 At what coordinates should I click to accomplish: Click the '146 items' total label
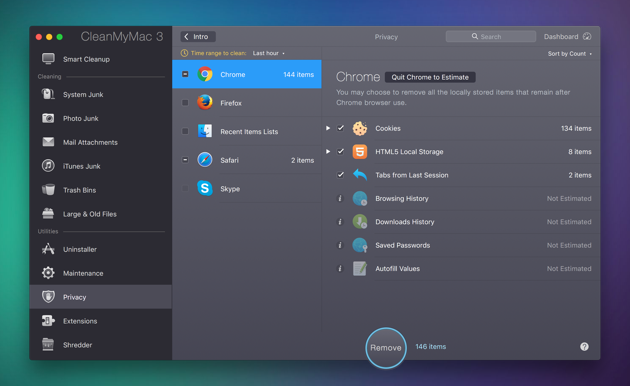[431, 346]
